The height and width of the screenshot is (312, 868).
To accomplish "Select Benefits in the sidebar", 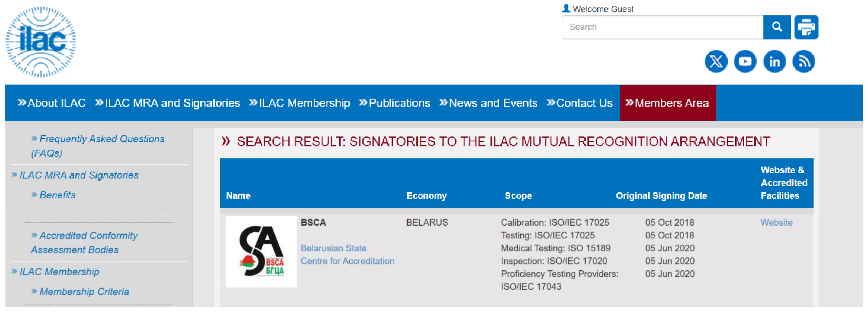I will click(54, 195).
